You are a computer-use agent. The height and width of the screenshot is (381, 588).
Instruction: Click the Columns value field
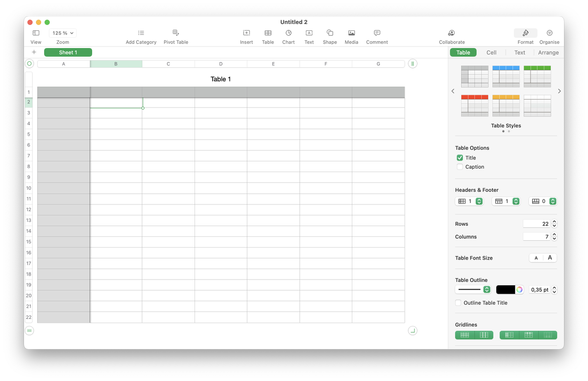point(537,236)
